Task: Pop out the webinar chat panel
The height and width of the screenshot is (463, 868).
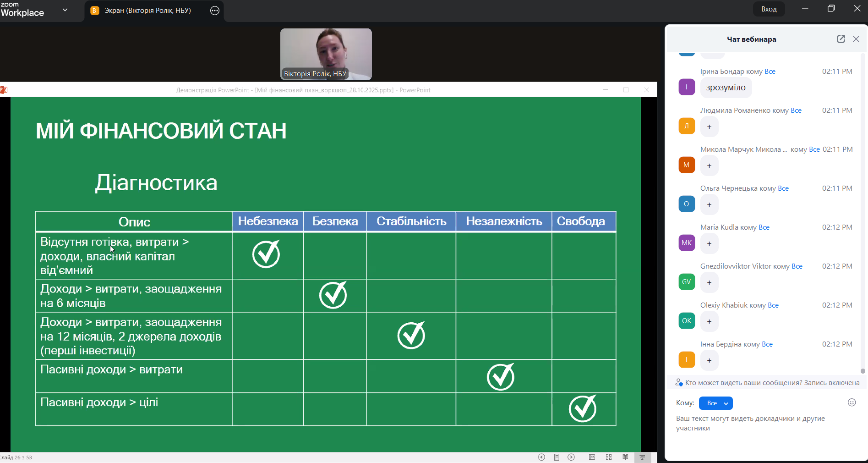Action: pyautogui.click(x=841, y=39)
